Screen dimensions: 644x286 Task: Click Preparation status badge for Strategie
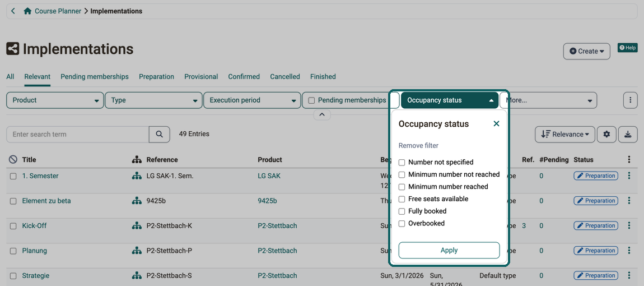596,275
